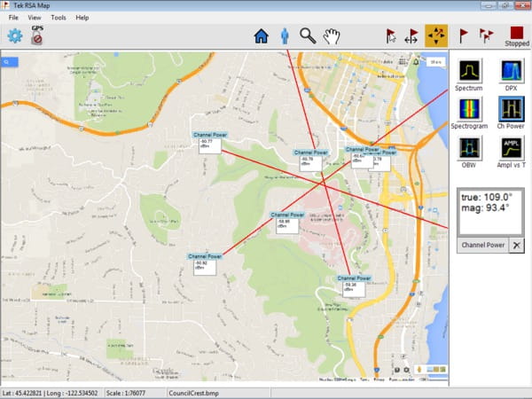Select the move measurement arrows tool

tap(411, 36)
